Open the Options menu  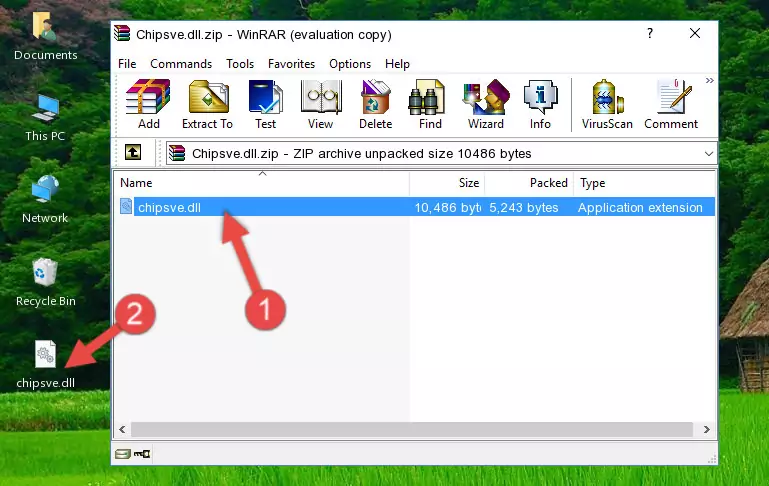350,64
